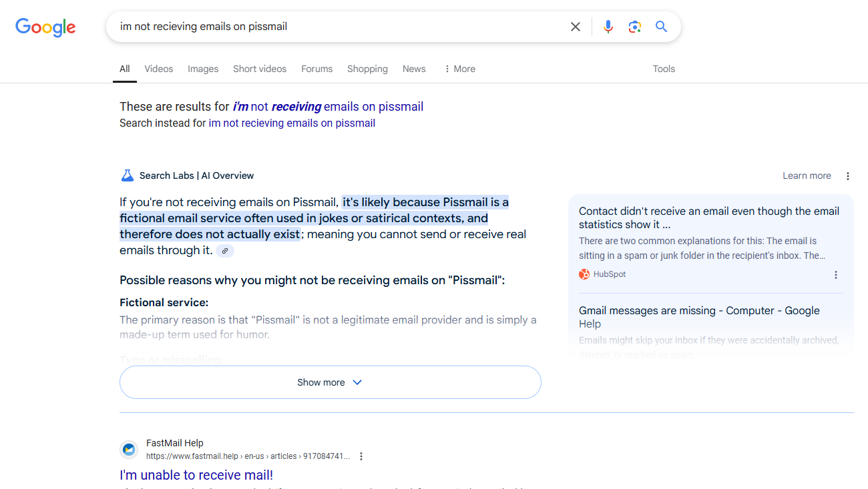The height and width of the screenshot is (489, 868).
Task: Click the highlighted AI Overview answer text
Action: (314, 218)
